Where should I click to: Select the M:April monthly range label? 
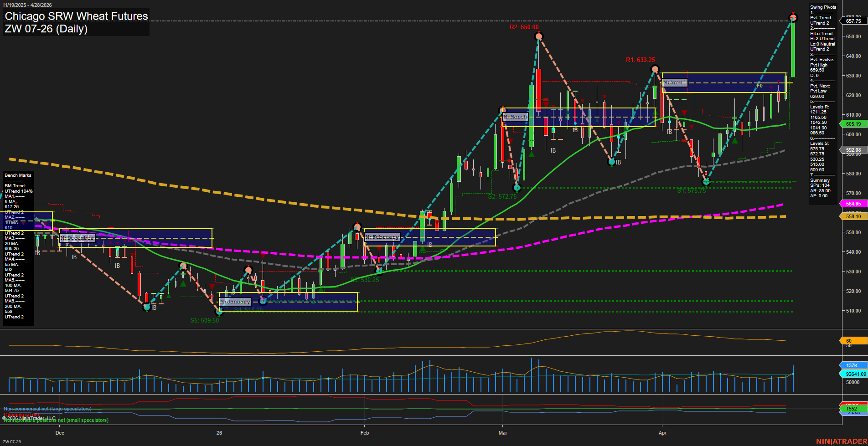675,82
